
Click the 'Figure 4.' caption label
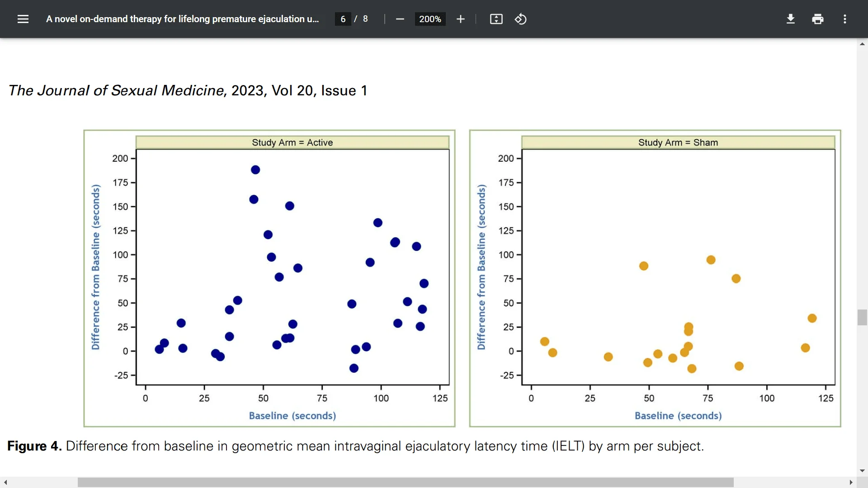[x=34, y=446]
